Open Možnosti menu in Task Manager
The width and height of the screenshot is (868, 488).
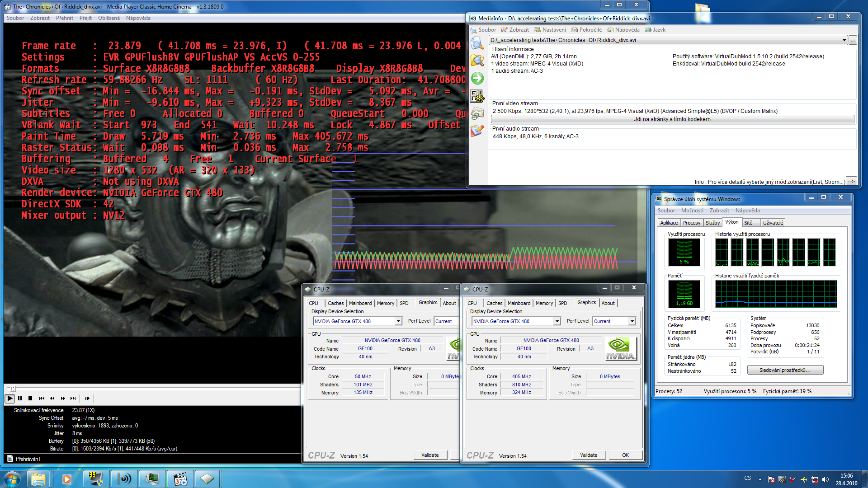[x=692, y=211]
